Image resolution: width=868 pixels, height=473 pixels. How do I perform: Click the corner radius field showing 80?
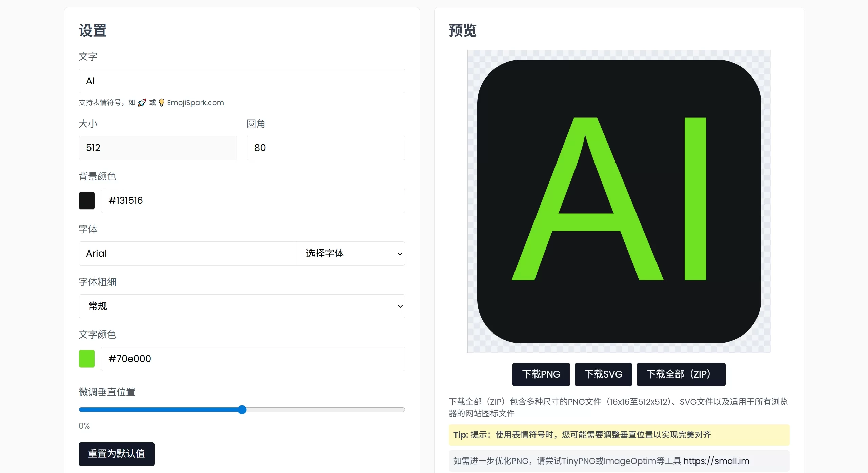(x=326, y=148)
